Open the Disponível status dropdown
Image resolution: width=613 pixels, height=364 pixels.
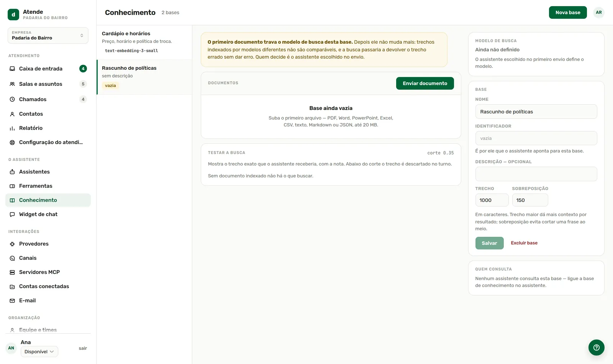point(39,351)
